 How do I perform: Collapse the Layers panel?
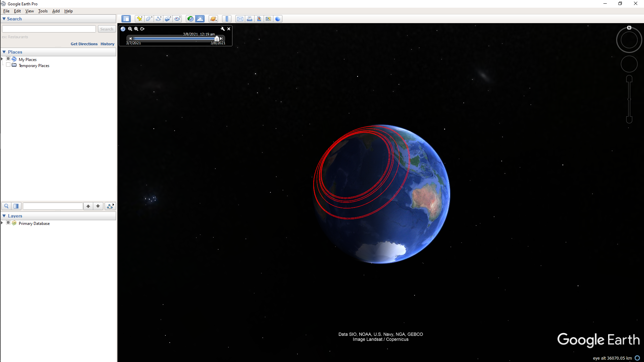(4, 216)
